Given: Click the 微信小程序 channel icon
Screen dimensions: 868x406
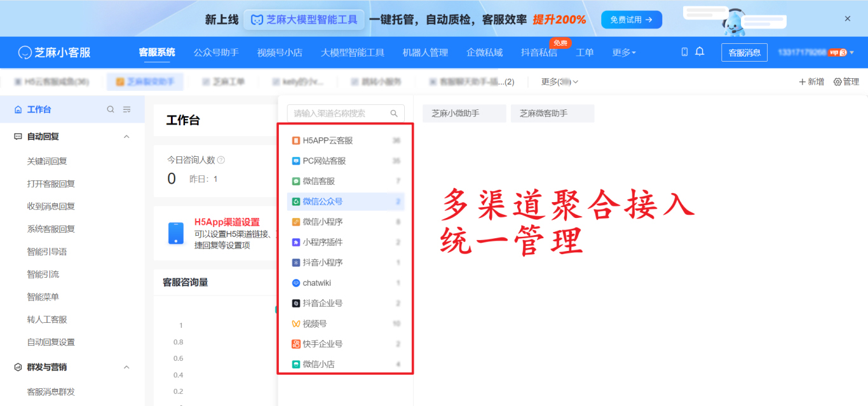Looking at the screenshot, I should click(x=297, y=222).
